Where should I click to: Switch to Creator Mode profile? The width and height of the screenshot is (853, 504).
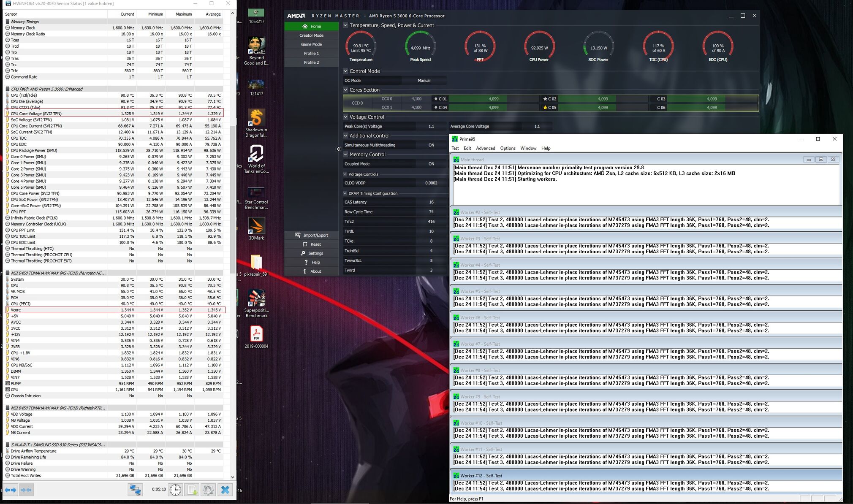311,35
